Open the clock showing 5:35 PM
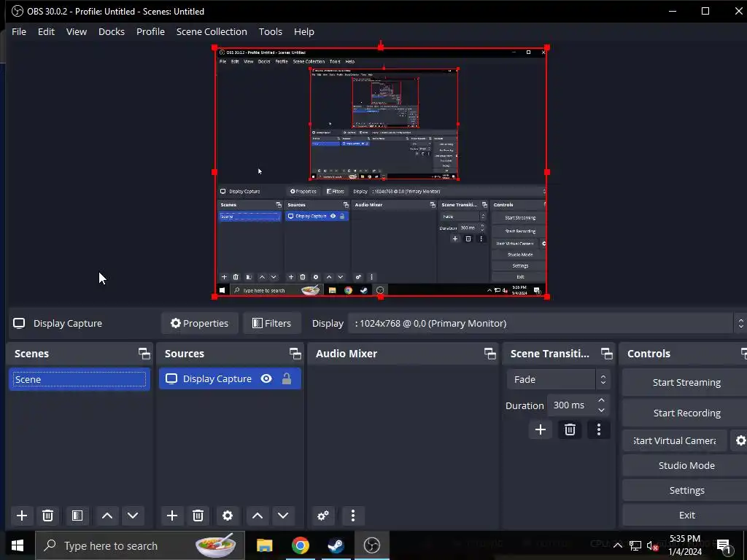 685,545
